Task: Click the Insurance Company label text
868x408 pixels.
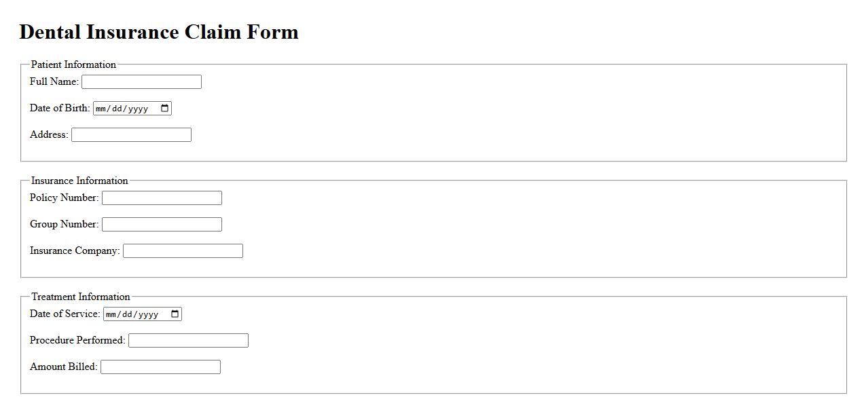Action: click(74, 251)
